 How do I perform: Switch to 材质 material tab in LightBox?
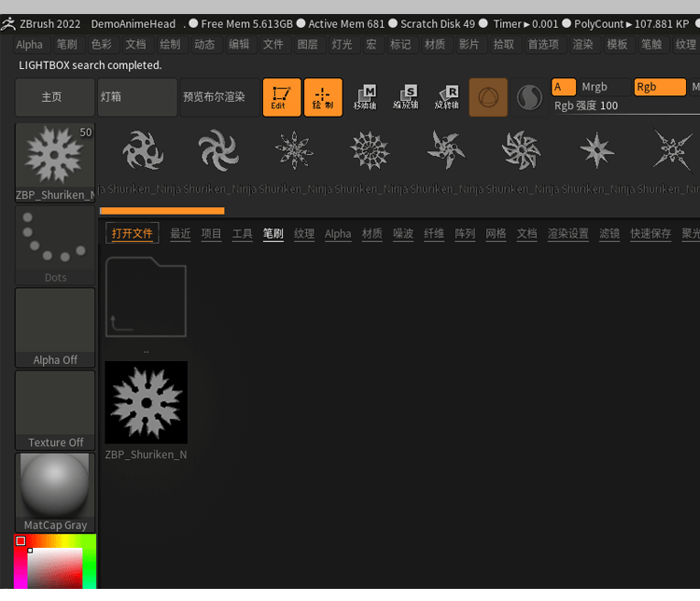(x=372, y=233)
